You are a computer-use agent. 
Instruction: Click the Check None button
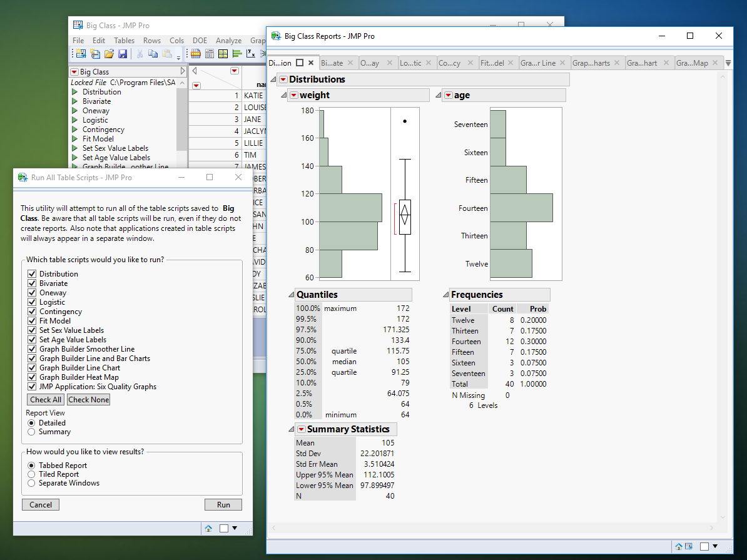point(88,399)
